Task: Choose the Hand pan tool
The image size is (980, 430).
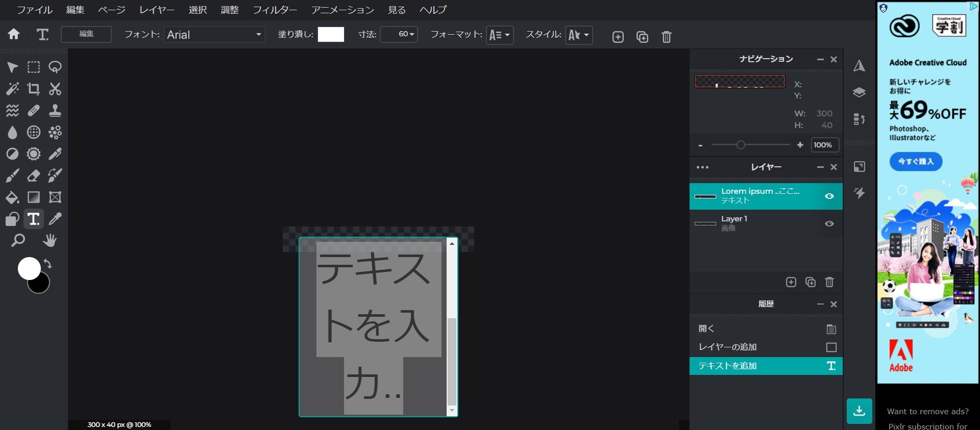Action: click(50, 240)
